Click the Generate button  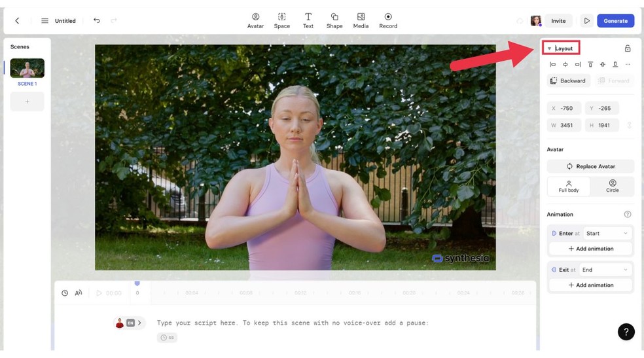(615, 20)
